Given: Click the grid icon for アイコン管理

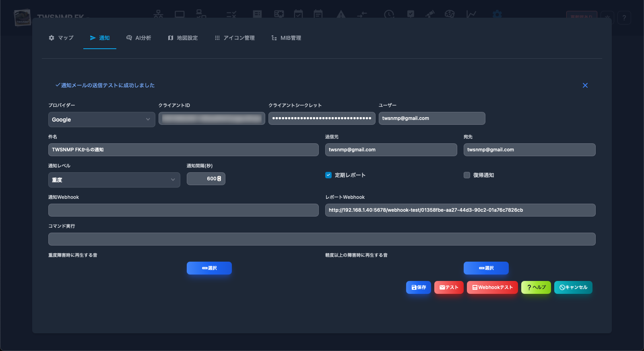Looking at the screenshot, I should [217, 38].
